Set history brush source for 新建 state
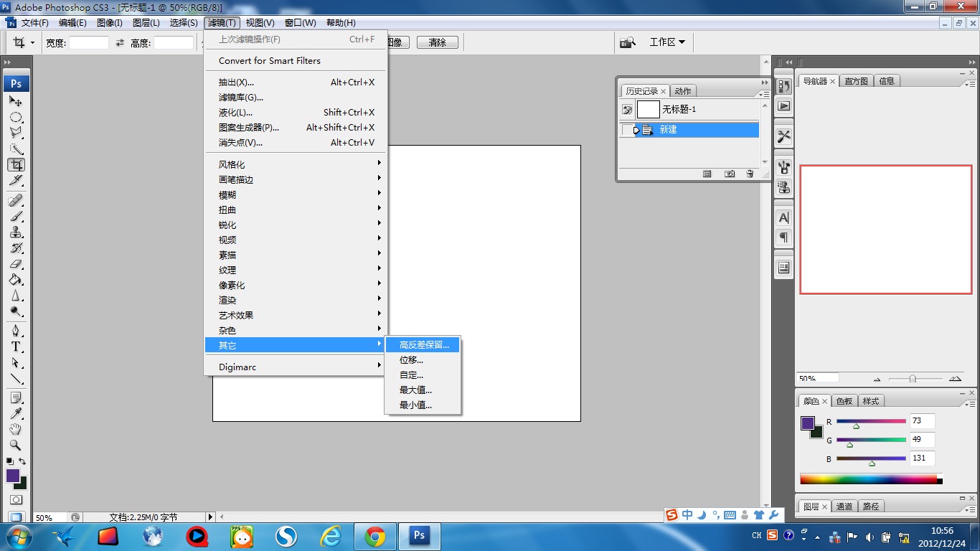Image resolution: width=980 pixels, height=551 pixels. click(x=627, y=130)
